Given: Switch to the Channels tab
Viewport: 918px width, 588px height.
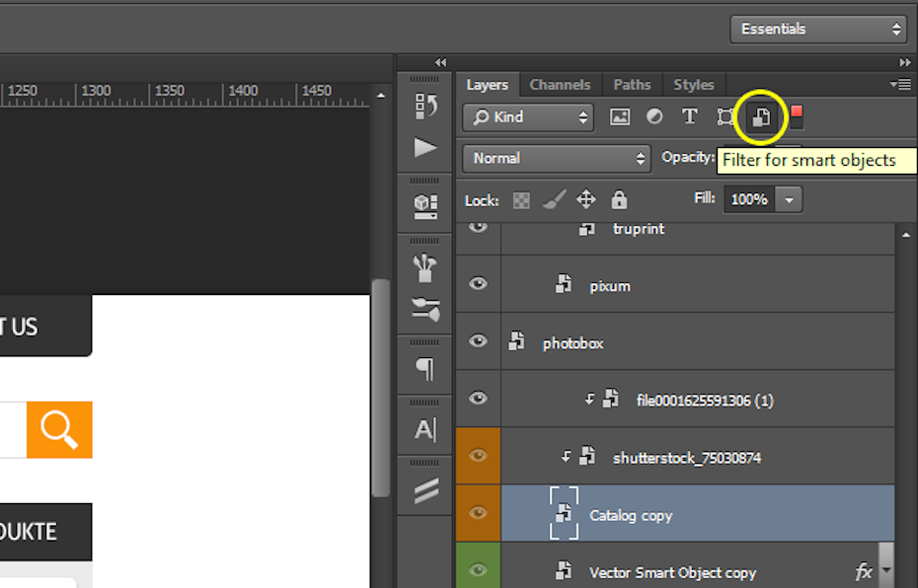Looking at the screenshot, I should [x=560, y=85].
